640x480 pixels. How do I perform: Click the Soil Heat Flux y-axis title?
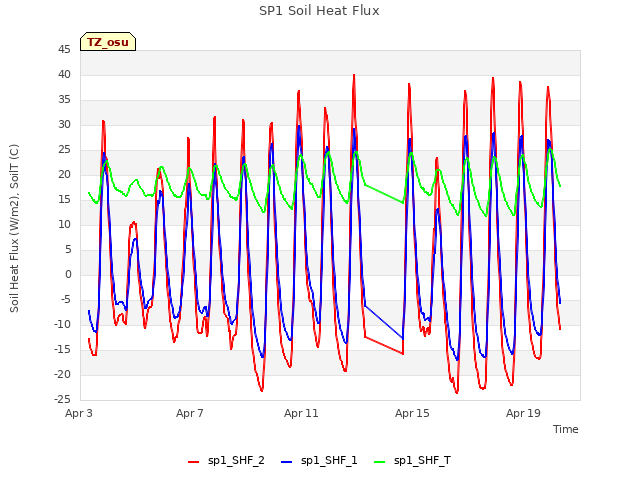pos(14,228)
